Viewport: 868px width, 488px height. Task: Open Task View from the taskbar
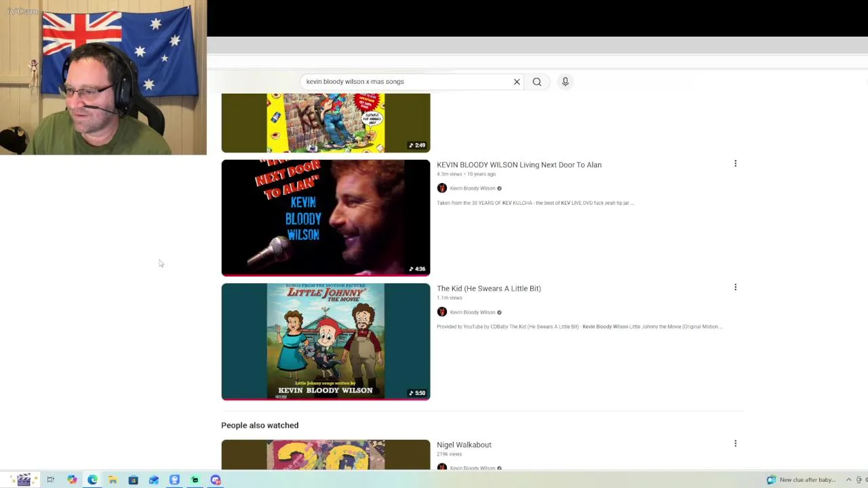[50, 480]
